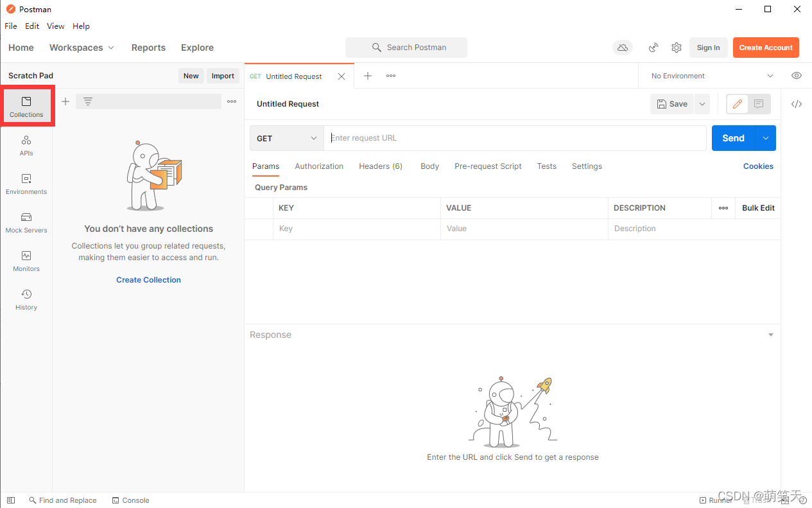
Task: Click the Send button
Action: pyautogui.click(x=734, y=138)
